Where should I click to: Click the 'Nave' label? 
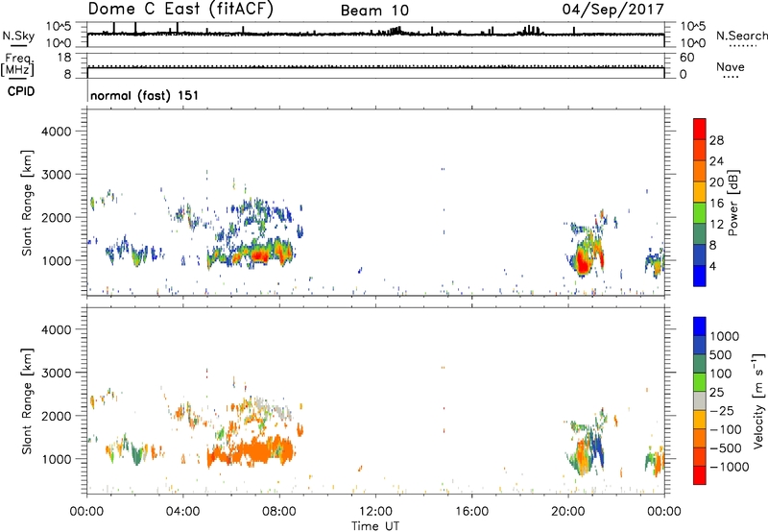point(731,66)
